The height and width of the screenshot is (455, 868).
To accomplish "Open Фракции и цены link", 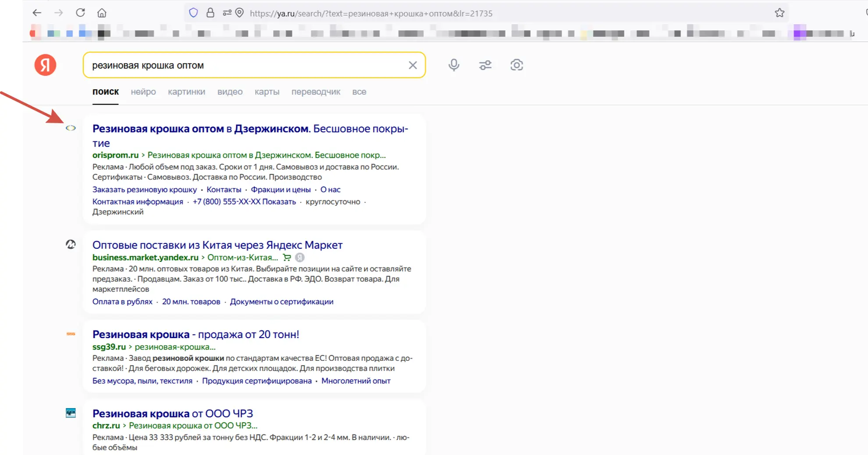I will [281, 190].
